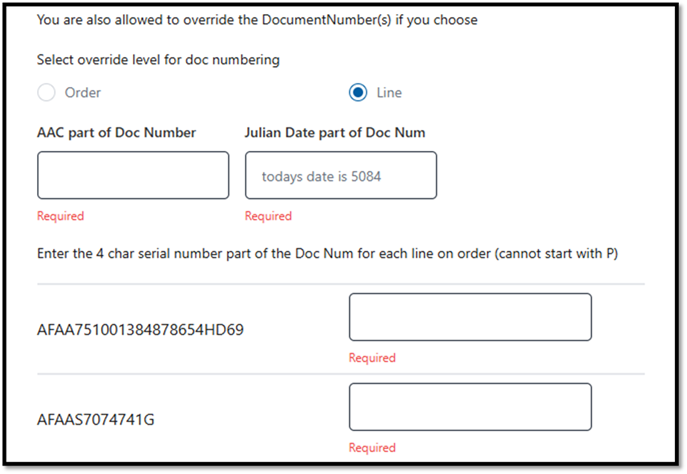Click divider line above the AFAAS7074741G row
The width and height of the screenshot is (687, 474).
(x=340, y=375)
